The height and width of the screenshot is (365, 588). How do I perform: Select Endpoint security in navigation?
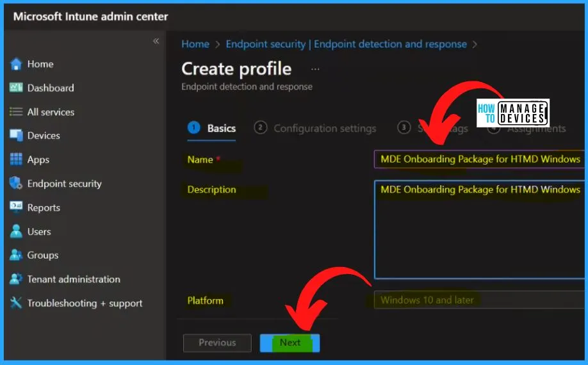point(65,184)
